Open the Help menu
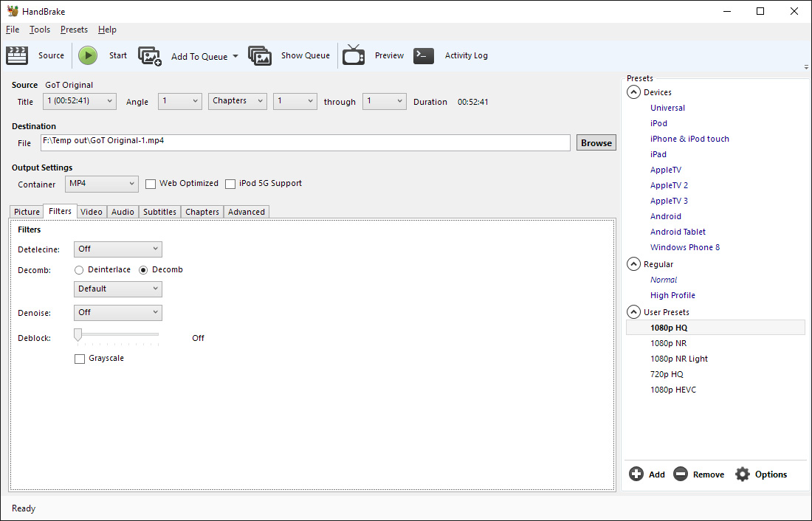The height and width of the screenshot is (521, 812). point(107,30)
